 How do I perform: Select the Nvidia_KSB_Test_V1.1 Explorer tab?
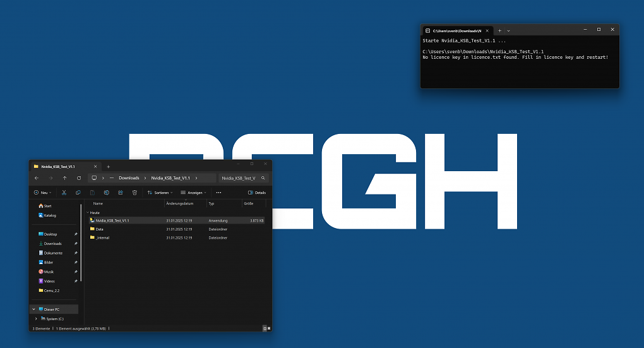(65, 166)
